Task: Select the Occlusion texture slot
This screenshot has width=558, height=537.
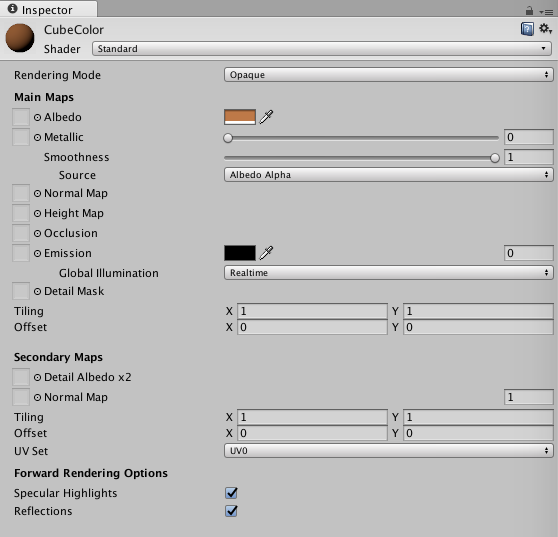Action: point(21,233)
